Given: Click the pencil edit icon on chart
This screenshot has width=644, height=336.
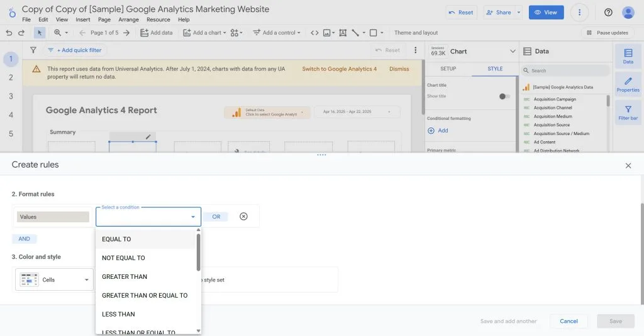Looking at the screenshot, I should coord(148,137).
